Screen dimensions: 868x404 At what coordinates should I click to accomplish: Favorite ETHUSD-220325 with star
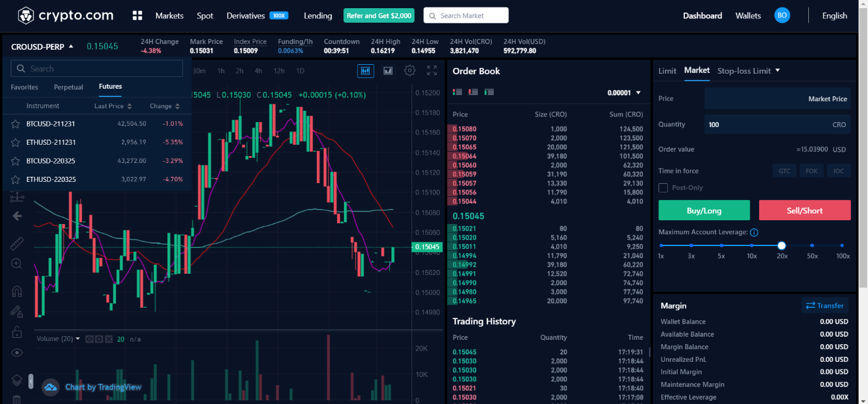[x=15, y=179]
